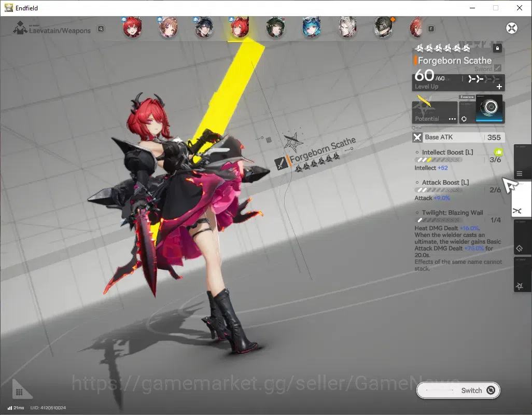Click the Q previous-character key icon
This screenshot has height=415, width=532.
(101, 29)
